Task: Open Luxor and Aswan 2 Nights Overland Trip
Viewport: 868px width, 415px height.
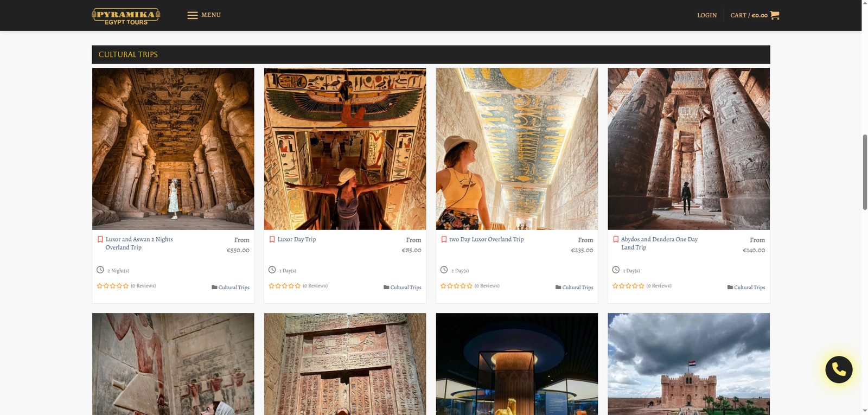Action: point(139,243)
